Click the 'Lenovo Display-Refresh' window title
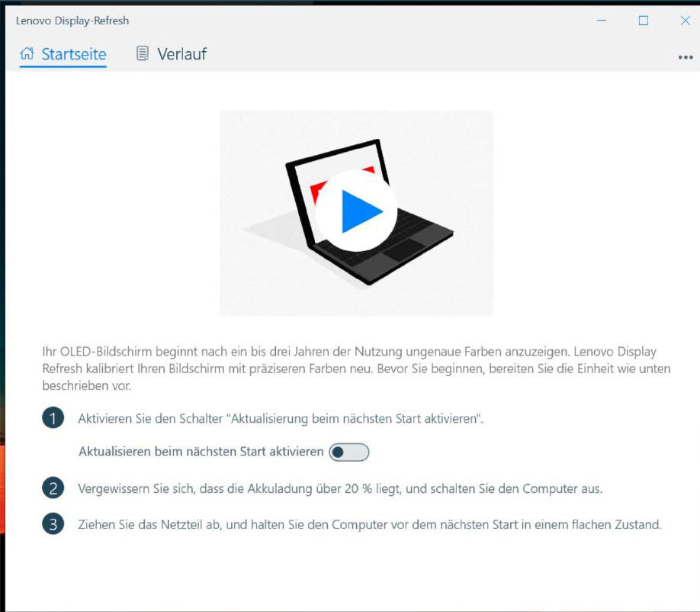 click(72, 21)
